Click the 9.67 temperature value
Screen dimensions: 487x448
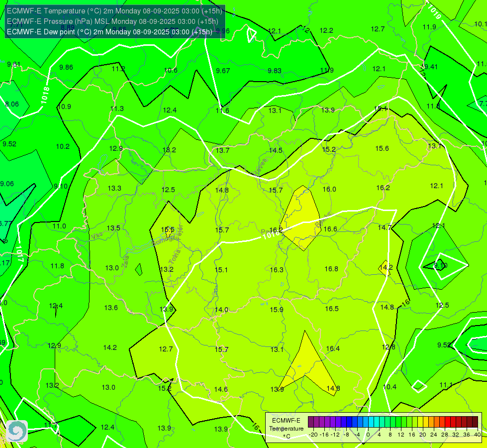[x=223, y=71]
